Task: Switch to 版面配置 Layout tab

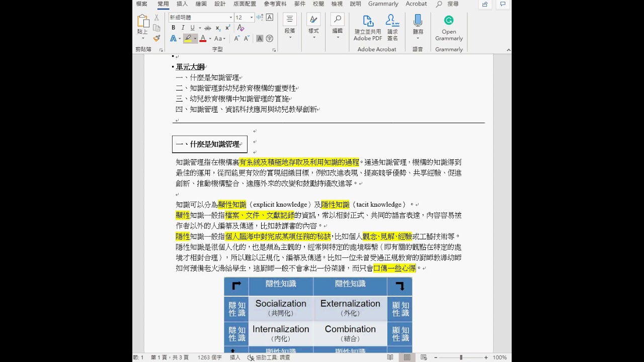Action: tap(245, 4)
